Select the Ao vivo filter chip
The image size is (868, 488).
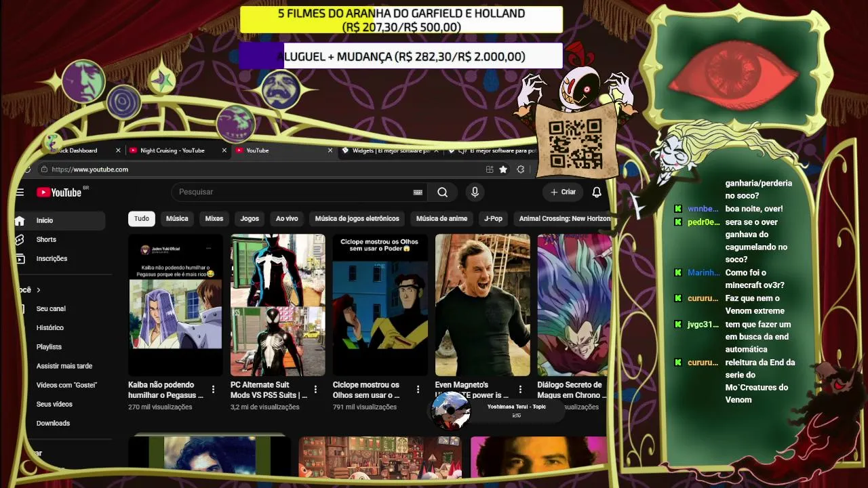287,219
